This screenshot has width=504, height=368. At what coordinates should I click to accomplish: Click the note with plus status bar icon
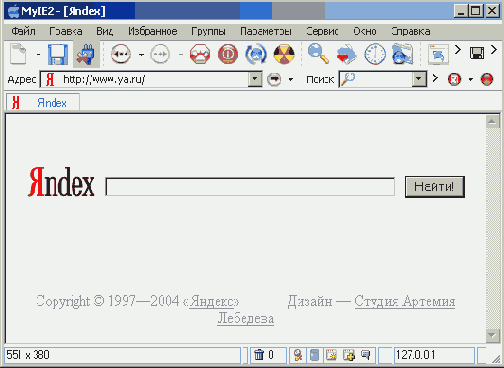(x=349, y=355)
